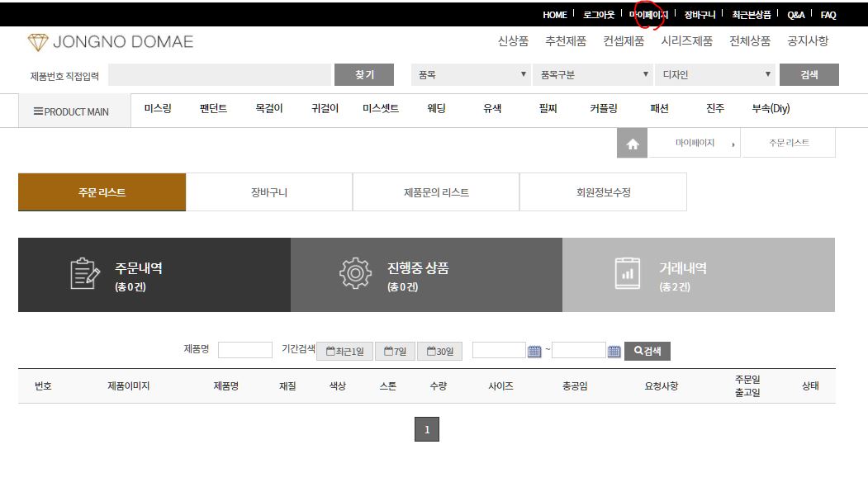Expand the 디자인 dropdown
Viewport: 868px width, 487px height.
click(714, 75)
